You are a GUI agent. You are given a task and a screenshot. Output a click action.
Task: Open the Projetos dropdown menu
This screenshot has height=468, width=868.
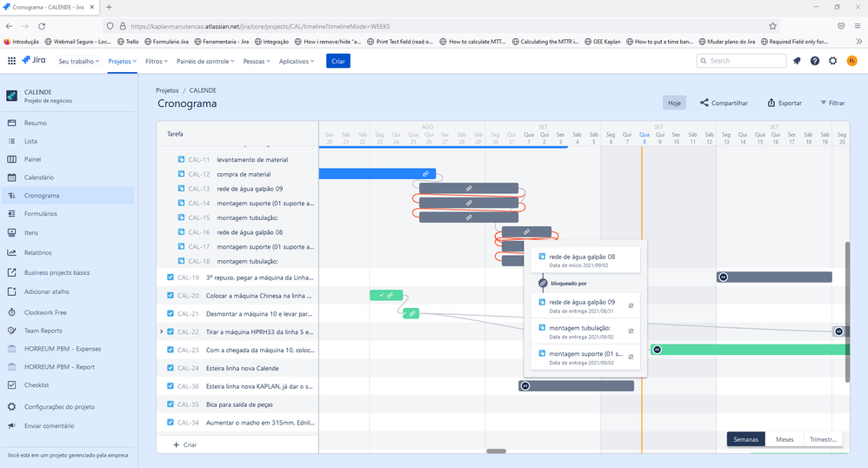click(x=123, y=61)
